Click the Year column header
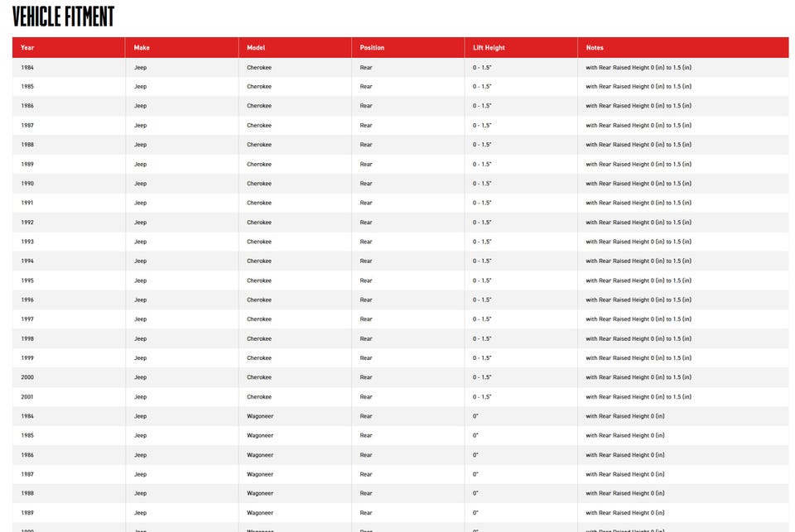This screenshot has width=795, height=532. (x=69, y=48)
